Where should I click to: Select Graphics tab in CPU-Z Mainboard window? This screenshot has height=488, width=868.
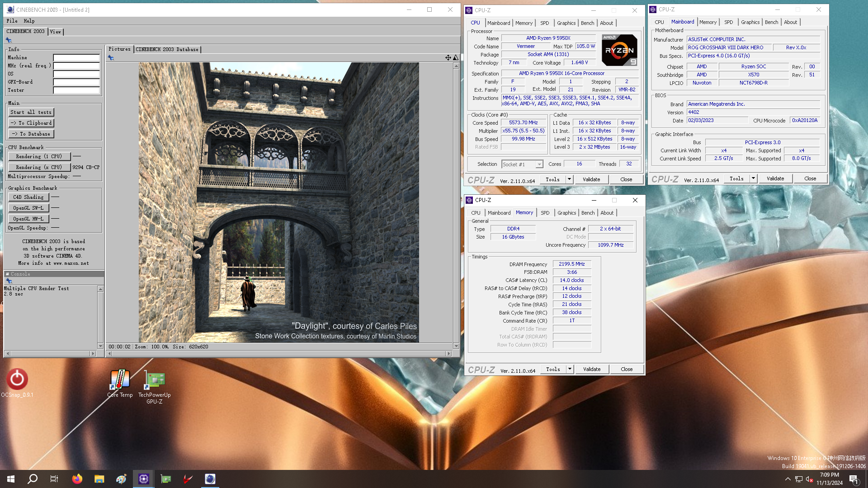(750, 22)
